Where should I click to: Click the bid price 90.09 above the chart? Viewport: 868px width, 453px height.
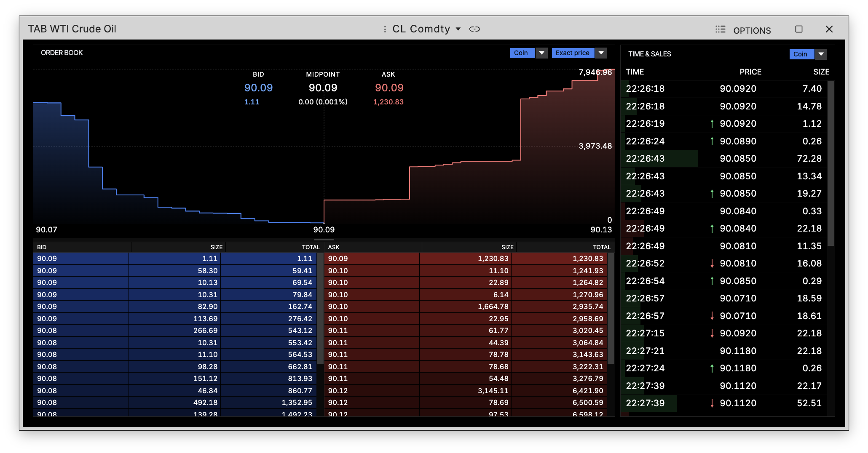(259, 88)
